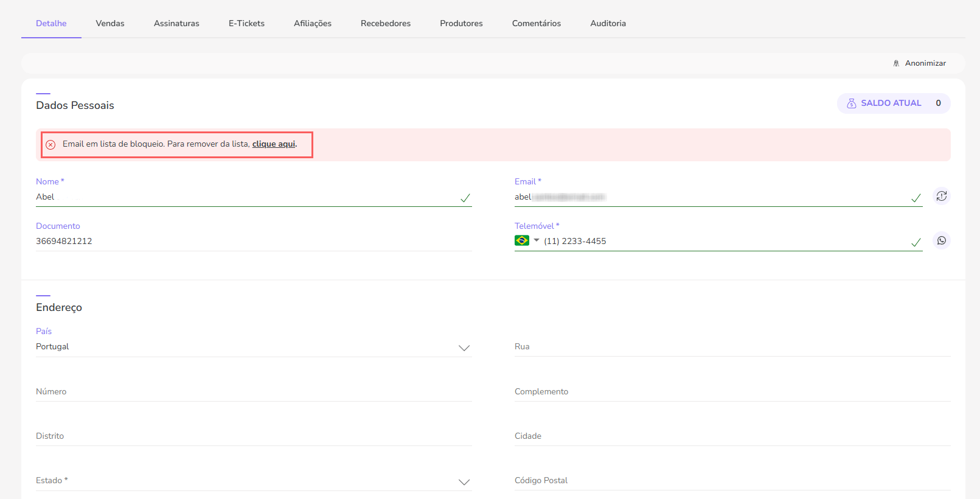Screen dimensions: 980x499
Task: Click the Brazil flag icon
Action: [522, 240]
